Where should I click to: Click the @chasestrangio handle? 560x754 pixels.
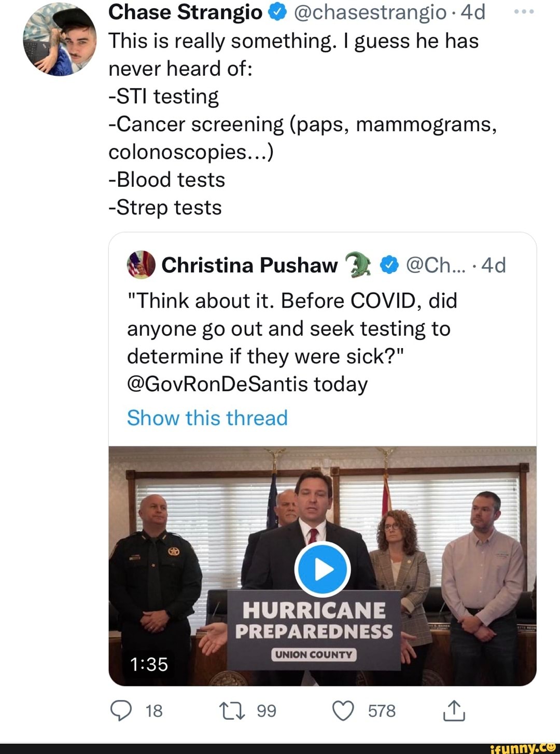370,12
